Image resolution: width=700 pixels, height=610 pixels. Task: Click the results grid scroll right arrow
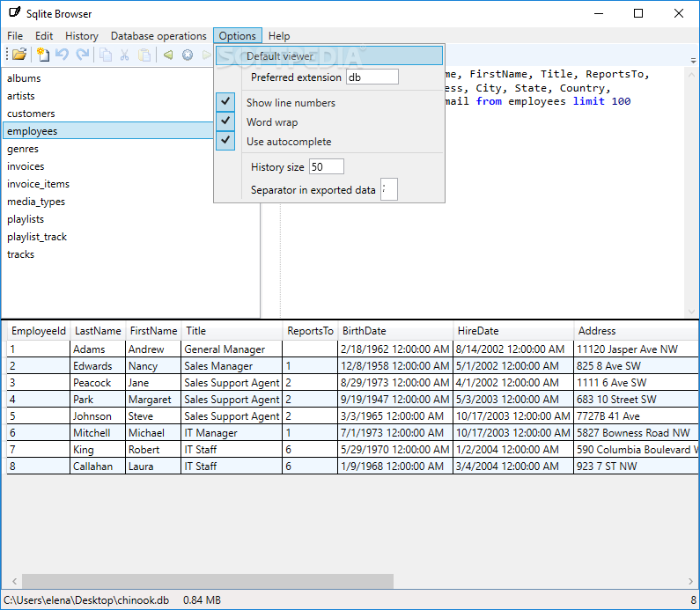click(x=691, y=581)
